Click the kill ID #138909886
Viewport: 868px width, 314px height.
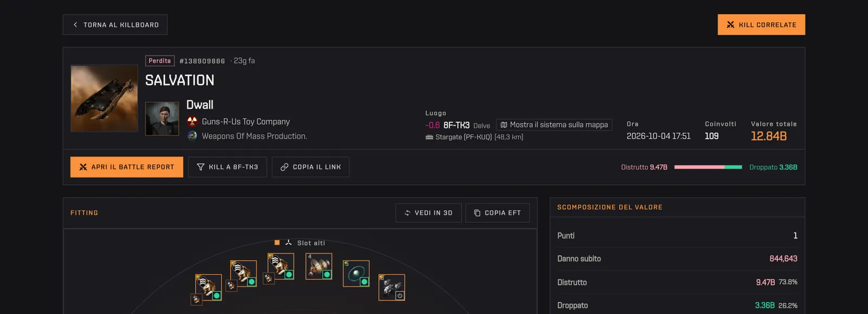(202, 61)
